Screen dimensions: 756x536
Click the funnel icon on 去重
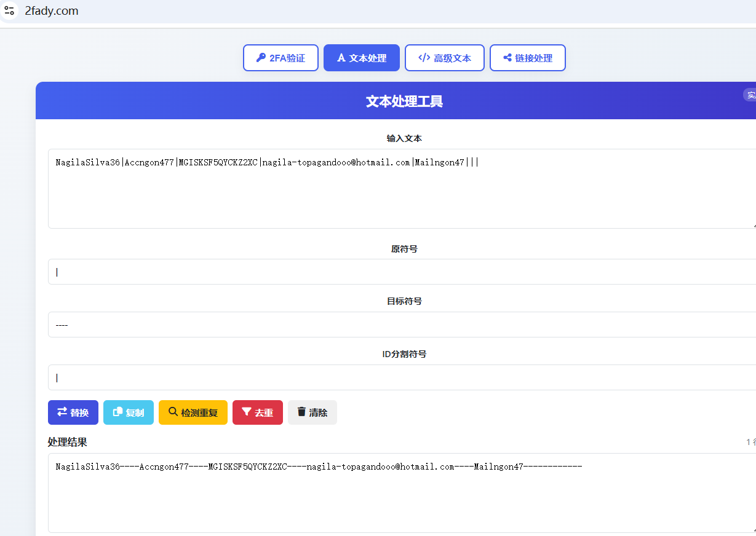[x=246, y=412]
